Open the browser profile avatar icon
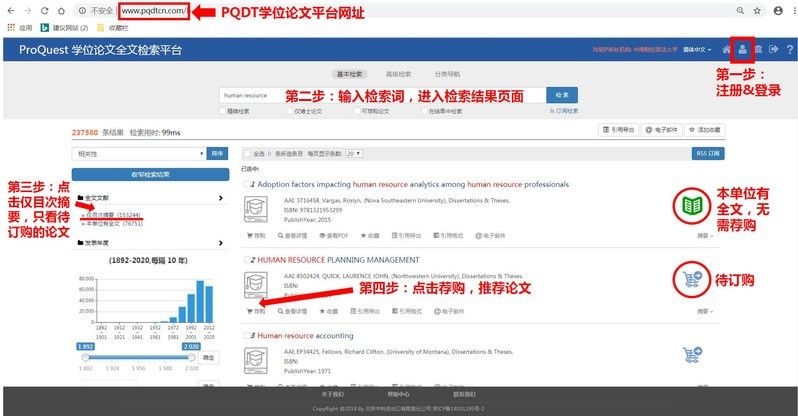 click(778, 10)
